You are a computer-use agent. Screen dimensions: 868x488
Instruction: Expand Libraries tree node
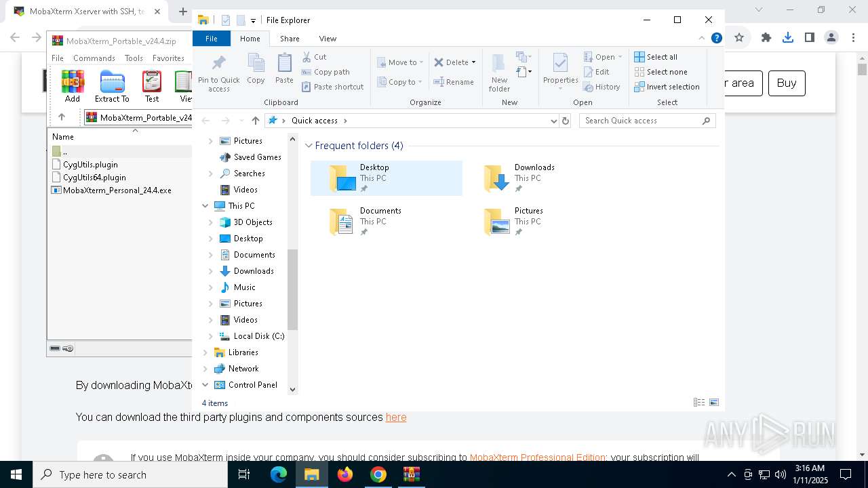pyautogui.click(x=205, y=352)
